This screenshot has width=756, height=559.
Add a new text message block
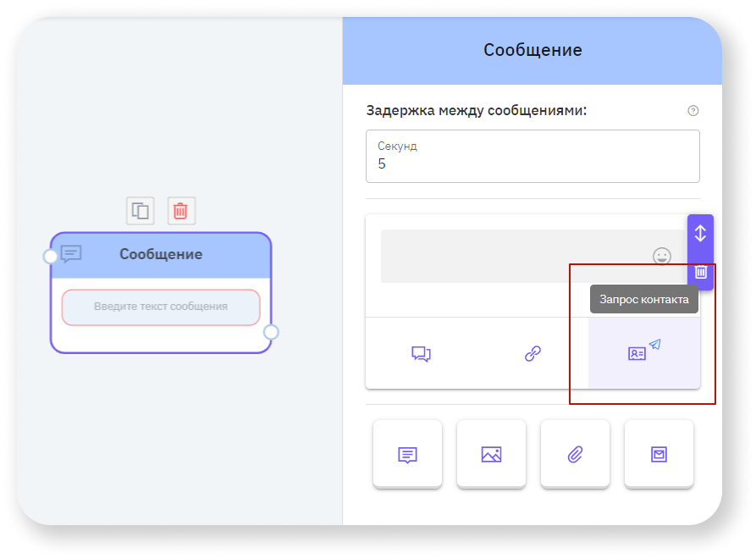coord(407,454)
